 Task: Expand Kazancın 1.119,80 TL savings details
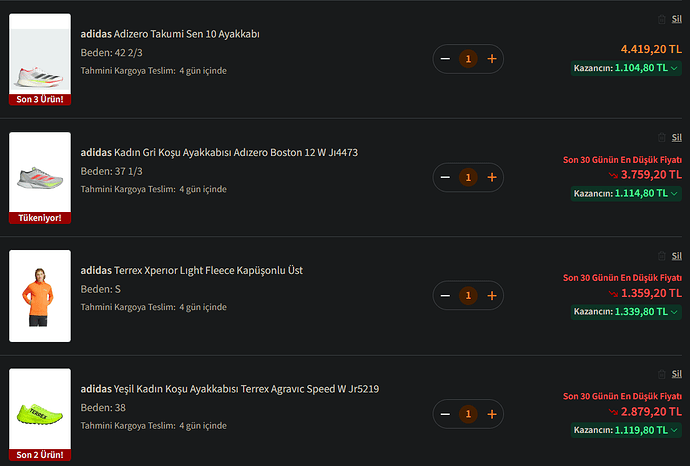pos(675,429)
